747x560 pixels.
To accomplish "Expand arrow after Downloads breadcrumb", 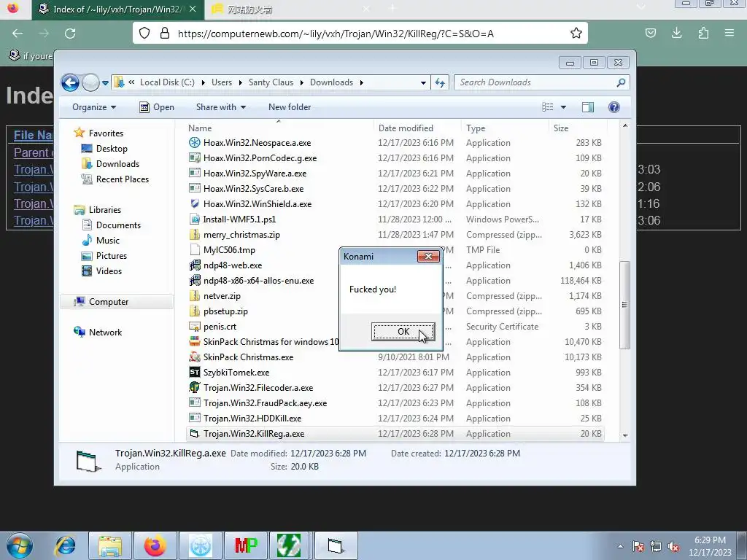I will point(362,83).
